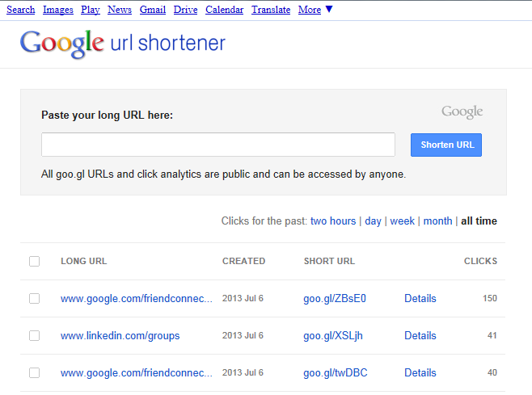Open Calendar from the top navigation
Viewport: 532px width, 395px height.
[x=224, y=10]
